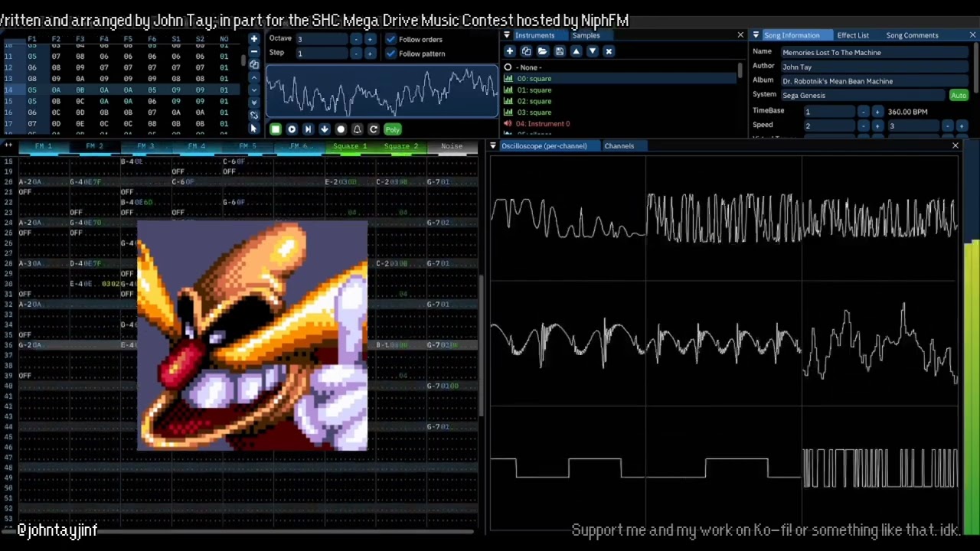Select instrument 01: square
The height and width of the screenshot is (551, 980).
[619, 90]
